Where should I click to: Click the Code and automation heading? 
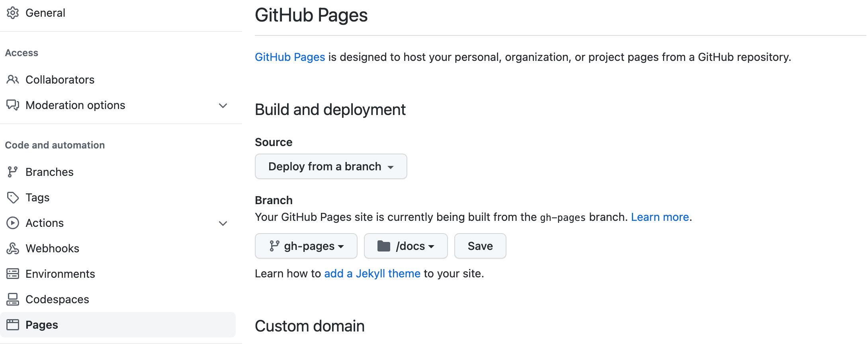click(55, 145)
